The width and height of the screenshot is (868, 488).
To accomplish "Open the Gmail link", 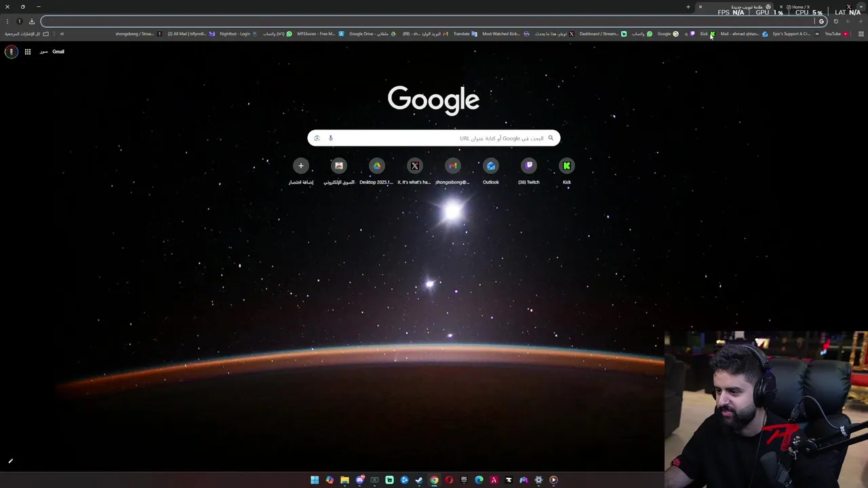I will coord(58,52).
